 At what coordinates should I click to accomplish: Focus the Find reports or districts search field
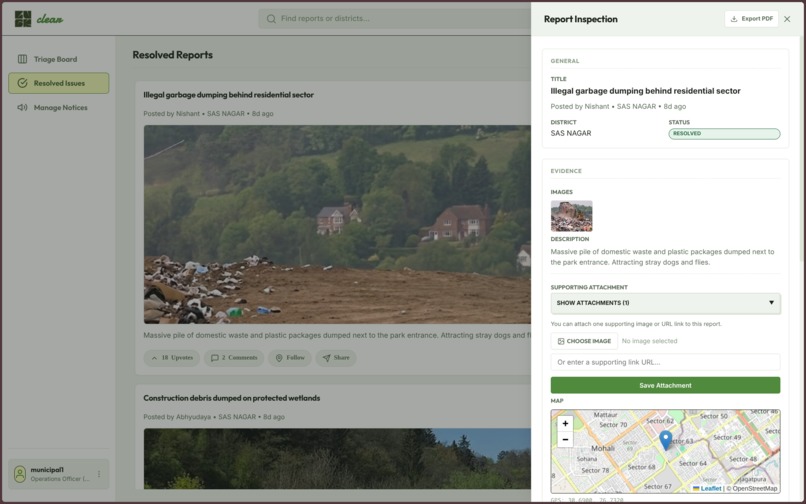[x=396, y=19]
